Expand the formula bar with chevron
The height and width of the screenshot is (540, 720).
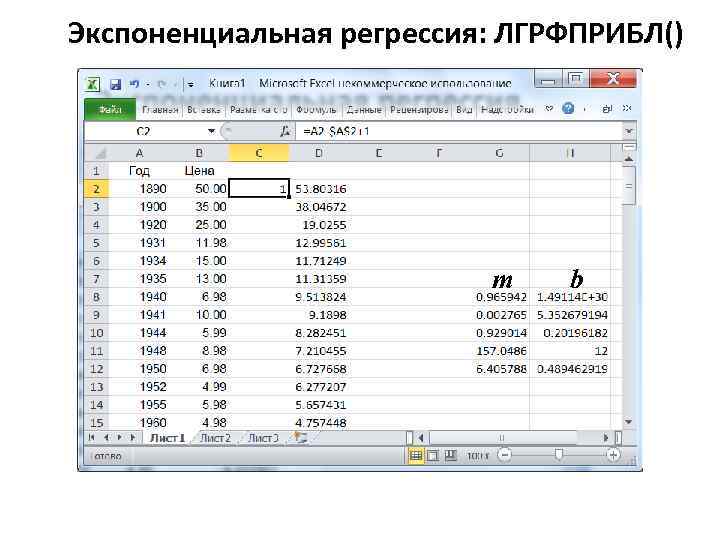point(629,131)
